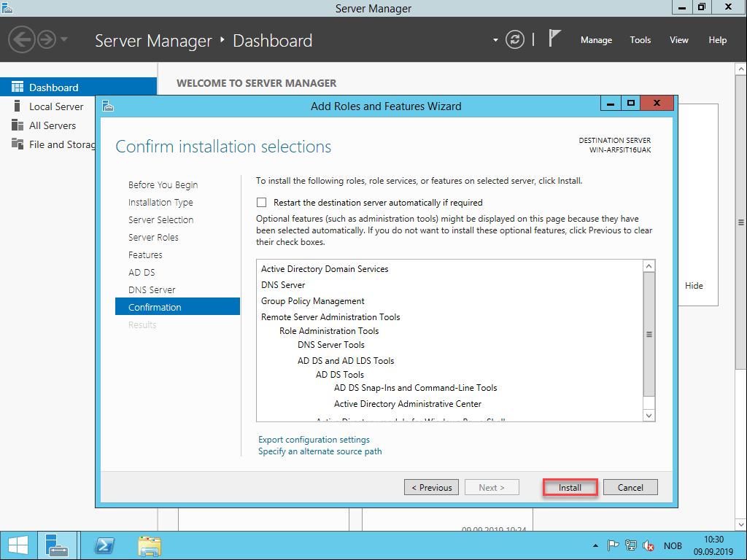Click 'AD DS and AD LDS Tools' entry

(346, 360)
